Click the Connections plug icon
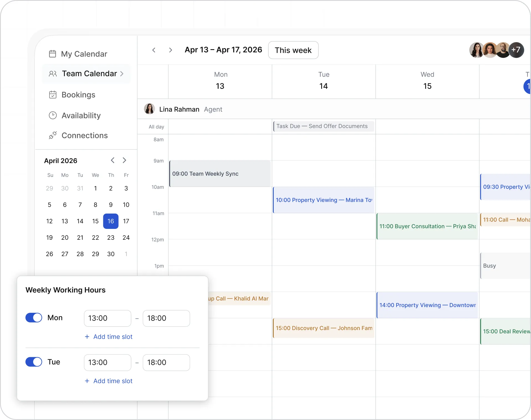 pyautogui.click(x=53, y=135)
